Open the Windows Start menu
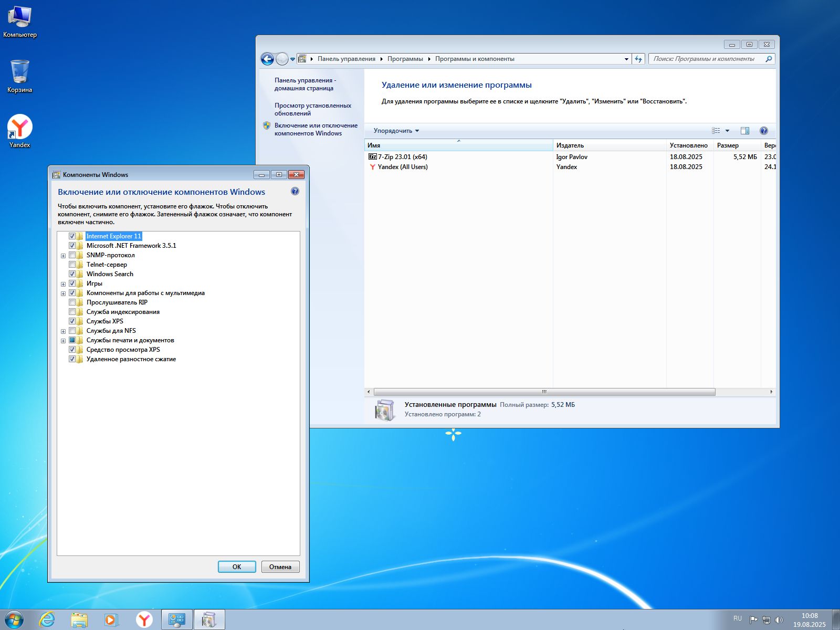 [14, 620]
